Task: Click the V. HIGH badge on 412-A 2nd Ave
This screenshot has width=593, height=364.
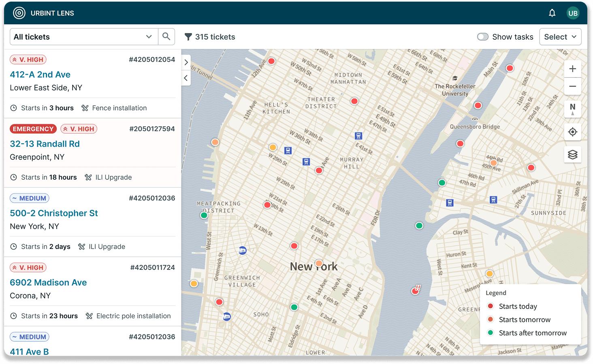Action: tap(28, 60)
